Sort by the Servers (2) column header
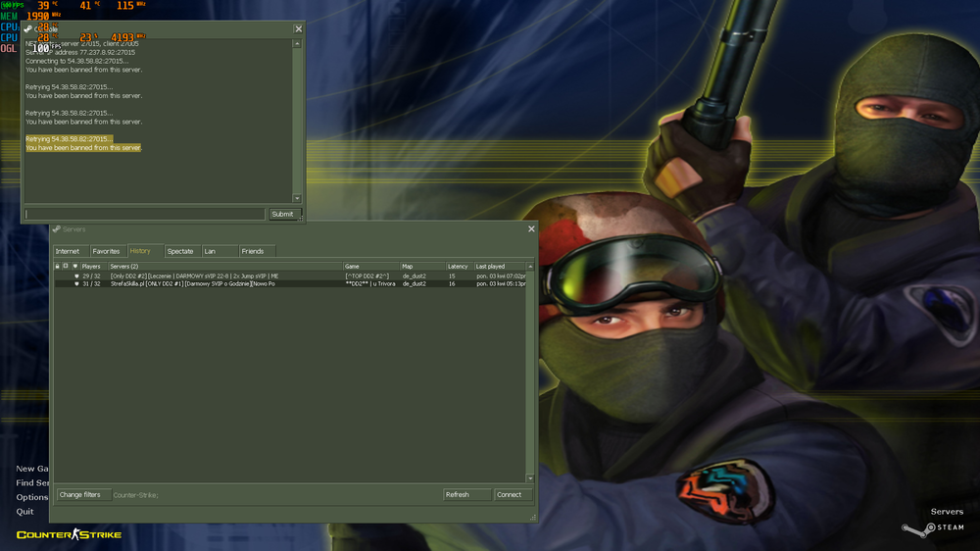This screenshot has height=551, width=980. coord(225,267)
